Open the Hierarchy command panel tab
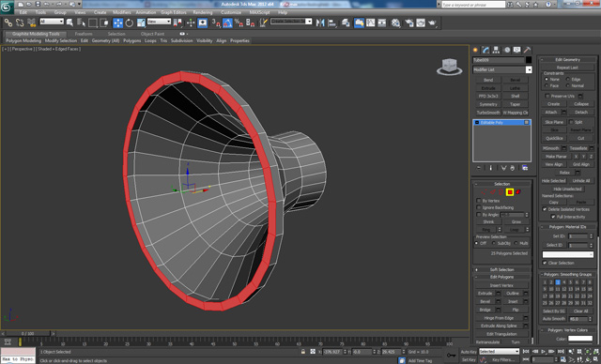The image size is (601, 364). 497,50
